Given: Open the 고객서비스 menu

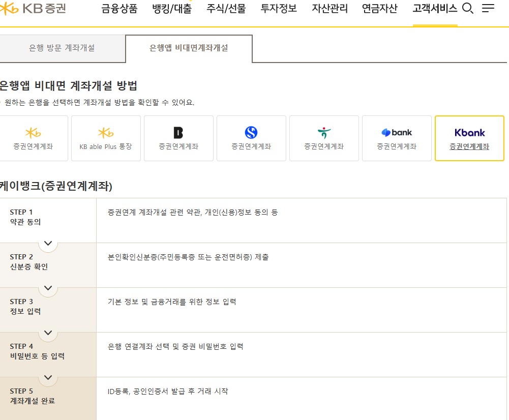Looking at the screenshot, I should 435,9.
